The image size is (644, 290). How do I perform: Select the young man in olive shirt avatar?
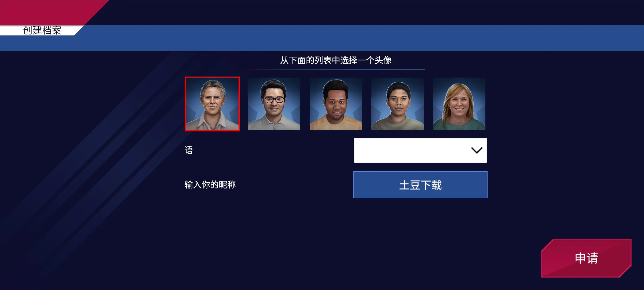(x=397, y=104)
